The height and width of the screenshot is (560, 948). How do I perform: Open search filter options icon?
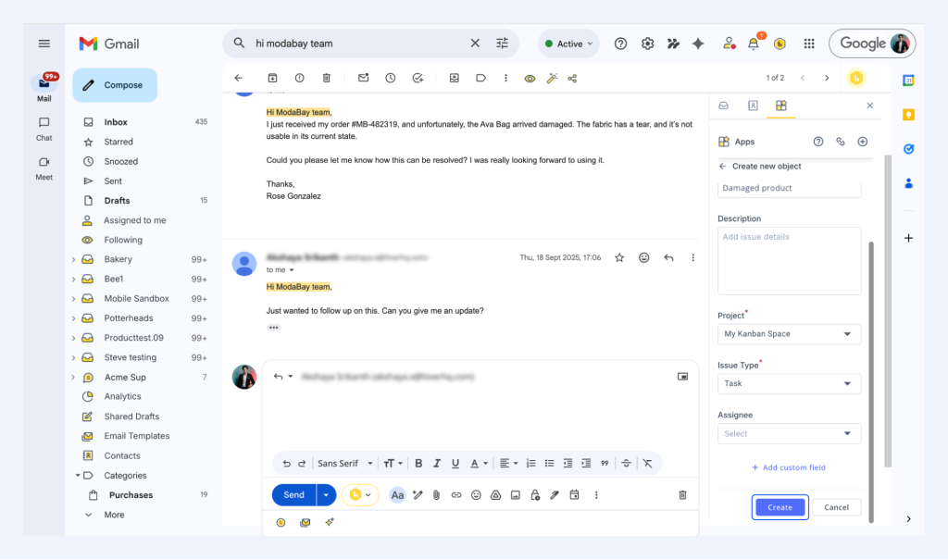pyautogui.click(x=503, y=43)
